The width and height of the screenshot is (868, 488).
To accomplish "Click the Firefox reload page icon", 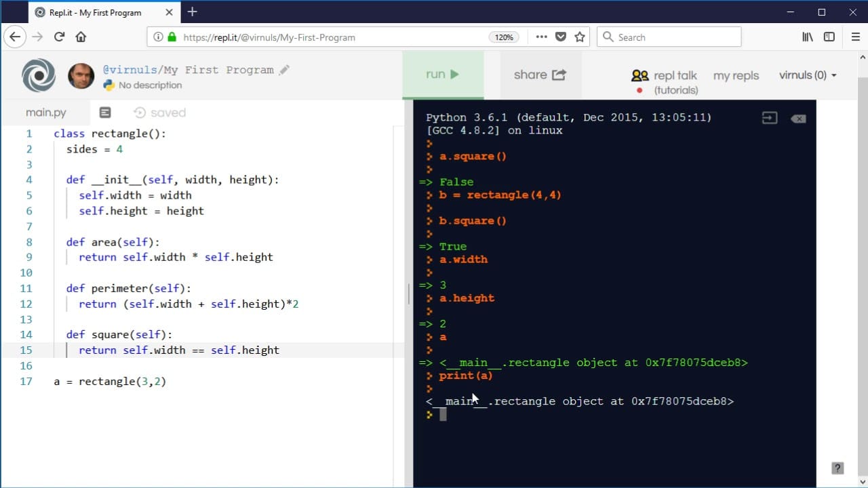I will pos(59,37).
